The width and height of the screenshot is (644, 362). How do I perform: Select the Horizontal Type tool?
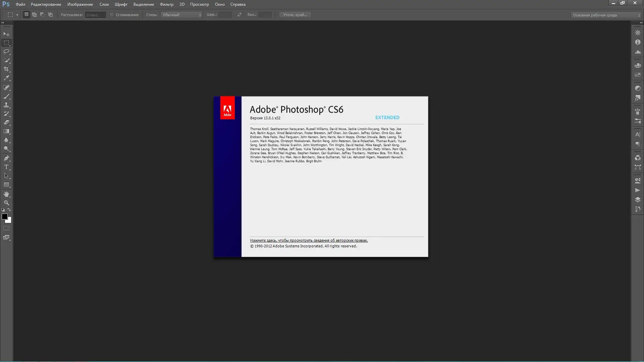point(6,167)
